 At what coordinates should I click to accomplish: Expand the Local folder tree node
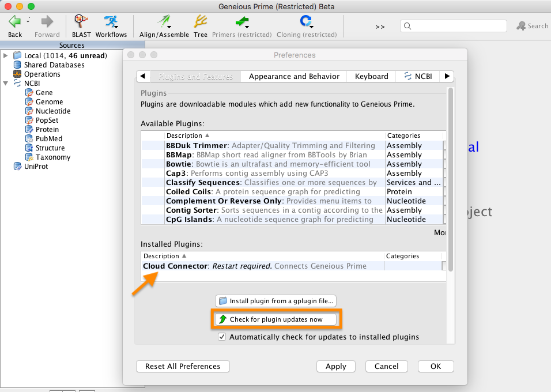tap(5, 55)
